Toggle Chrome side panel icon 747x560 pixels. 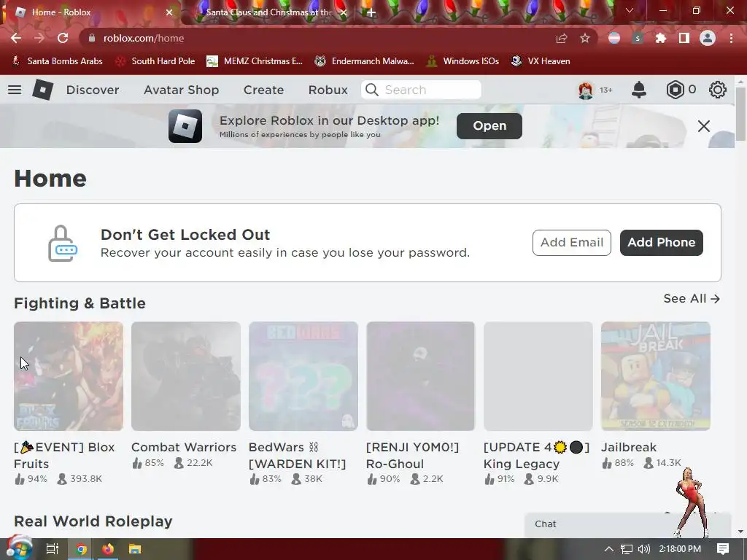tap(684, 38)
